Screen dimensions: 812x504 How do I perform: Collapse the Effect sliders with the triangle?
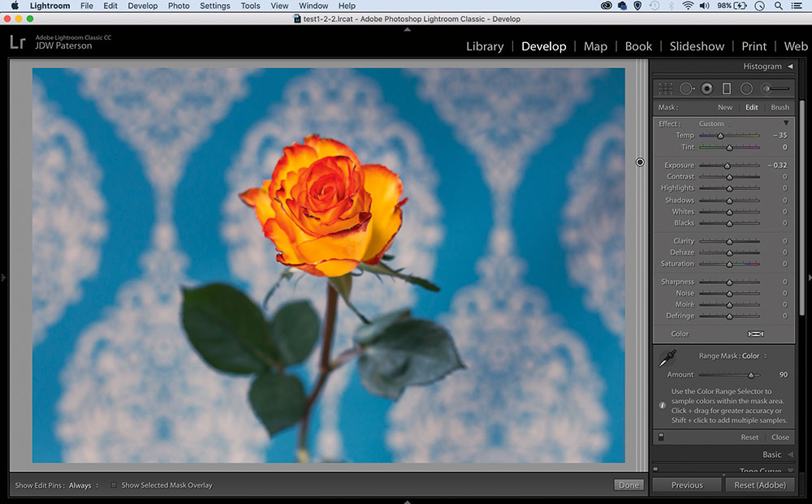786,123
